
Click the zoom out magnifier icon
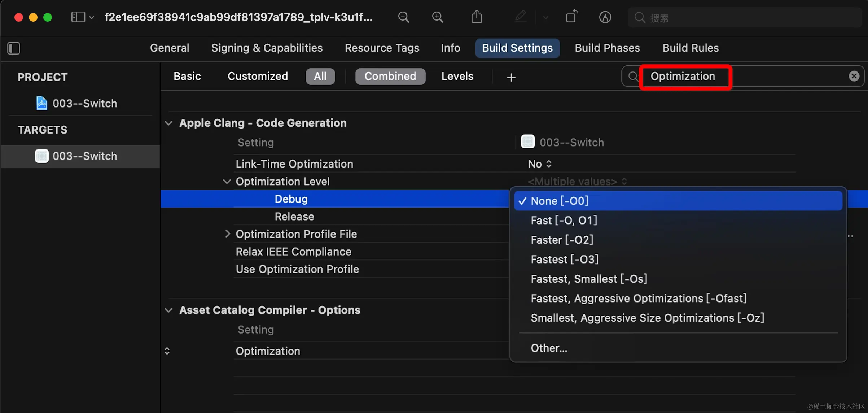pyautogui.click(x=404, y=17)
